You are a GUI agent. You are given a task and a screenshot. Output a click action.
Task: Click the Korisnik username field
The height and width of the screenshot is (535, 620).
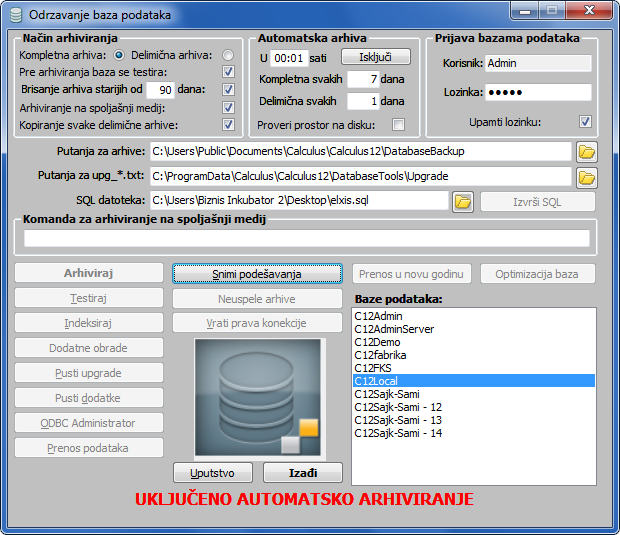[538, 63]
